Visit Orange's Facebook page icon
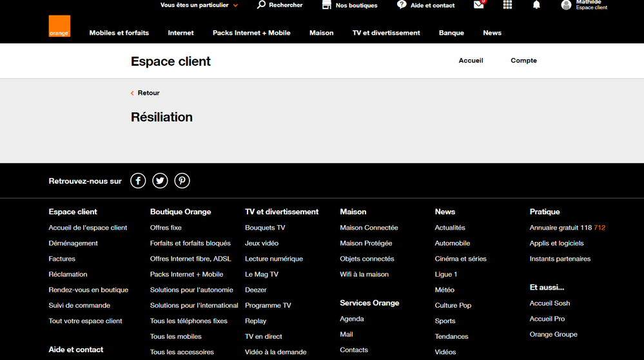Image resolution: width=644 pixels, height=360 pixels. click(x=138, y=181)
